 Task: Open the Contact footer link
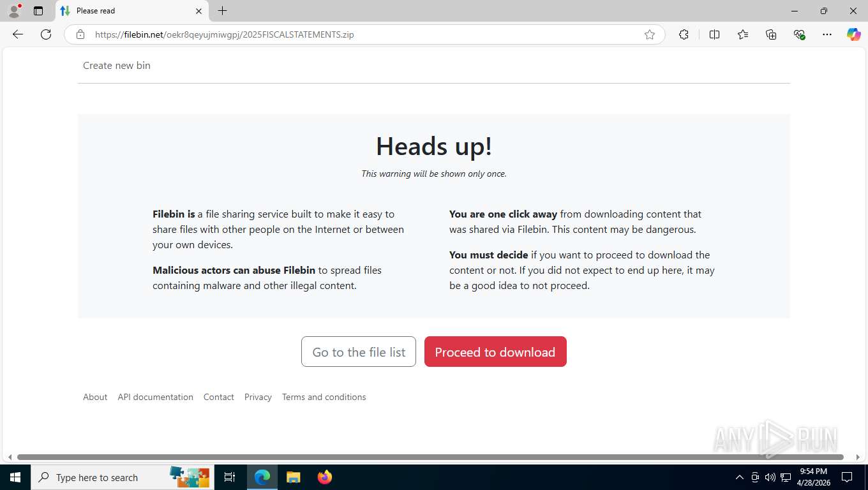(219, 397)
